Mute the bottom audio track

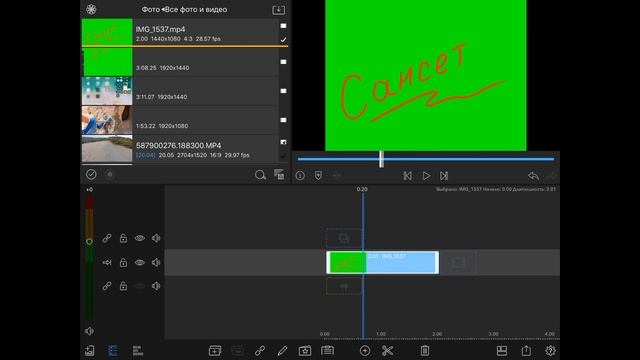pyautogui.click(x=156, y=286)
